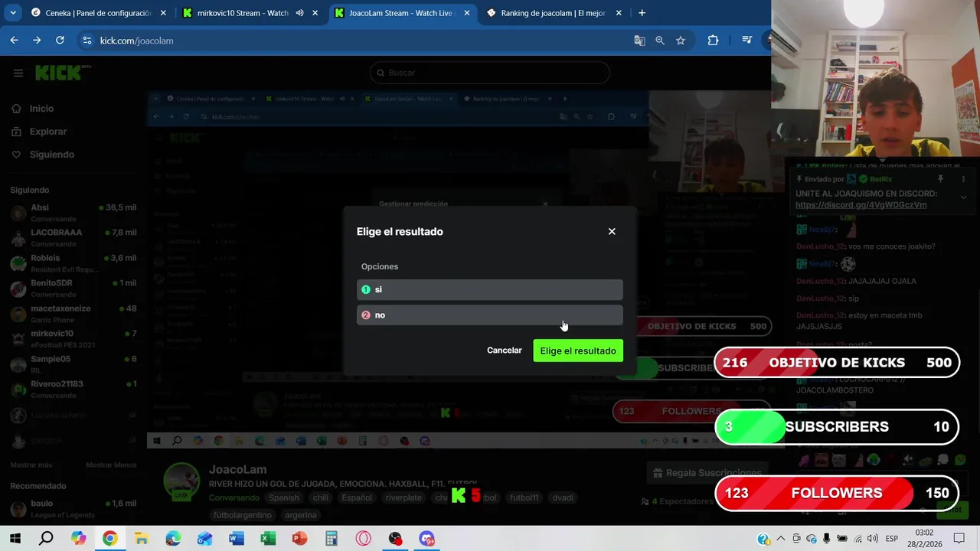
Task: Expand the tab search dropdown
Action: coord(13,12)
